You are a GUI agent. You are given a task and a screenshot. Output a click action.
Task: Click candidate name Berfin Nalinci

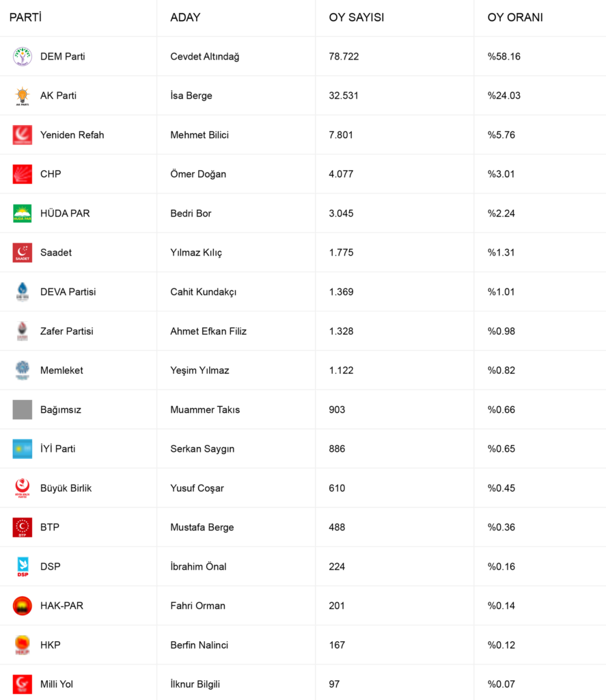click(x=199, y=645)
